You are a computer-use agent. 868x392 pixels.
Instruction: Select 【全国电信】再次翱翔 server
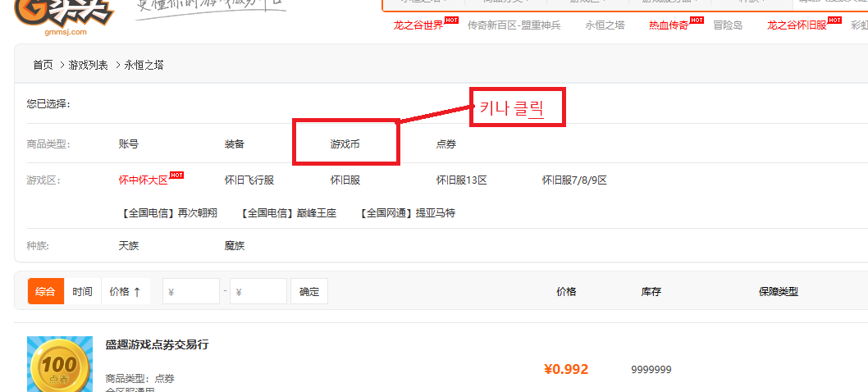169,213
